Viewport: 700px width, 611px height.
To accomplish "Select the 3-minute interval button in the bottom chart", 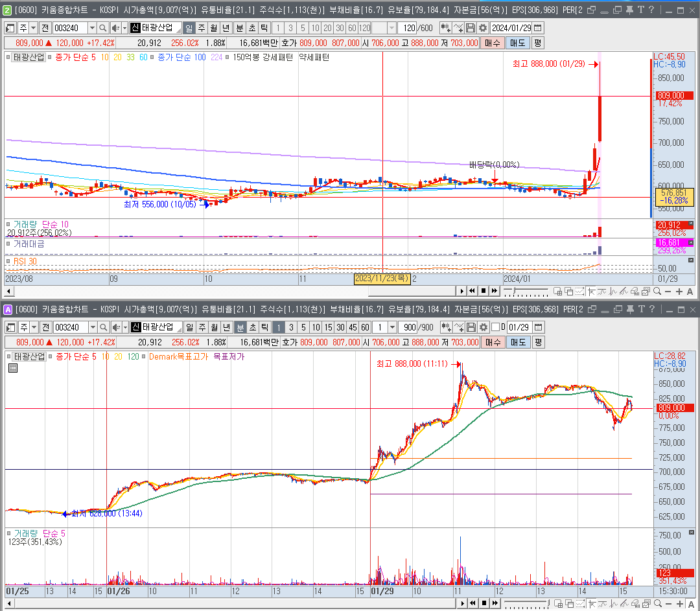I will [x=291, y=328].
